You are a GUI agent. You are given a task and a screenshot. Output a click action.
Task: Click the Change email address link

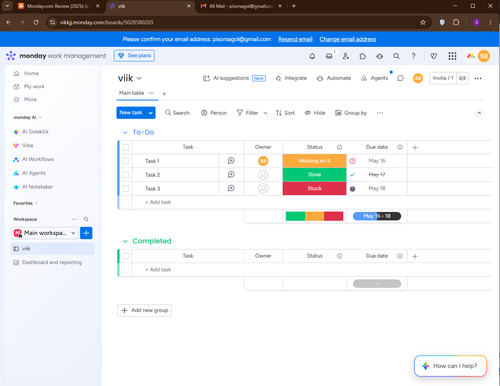tap(348, 39)
